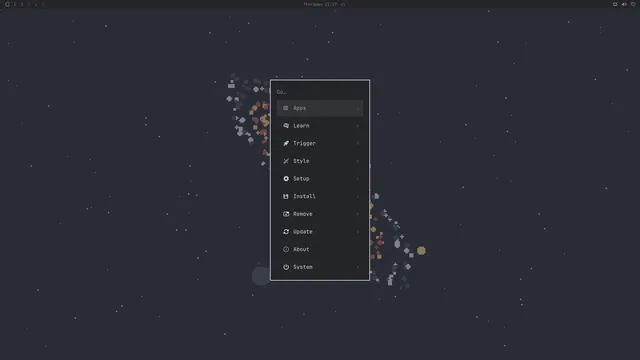Click the Style brush icon
The width and height of the screenshot is (640, 360).
tap(286, 161)
